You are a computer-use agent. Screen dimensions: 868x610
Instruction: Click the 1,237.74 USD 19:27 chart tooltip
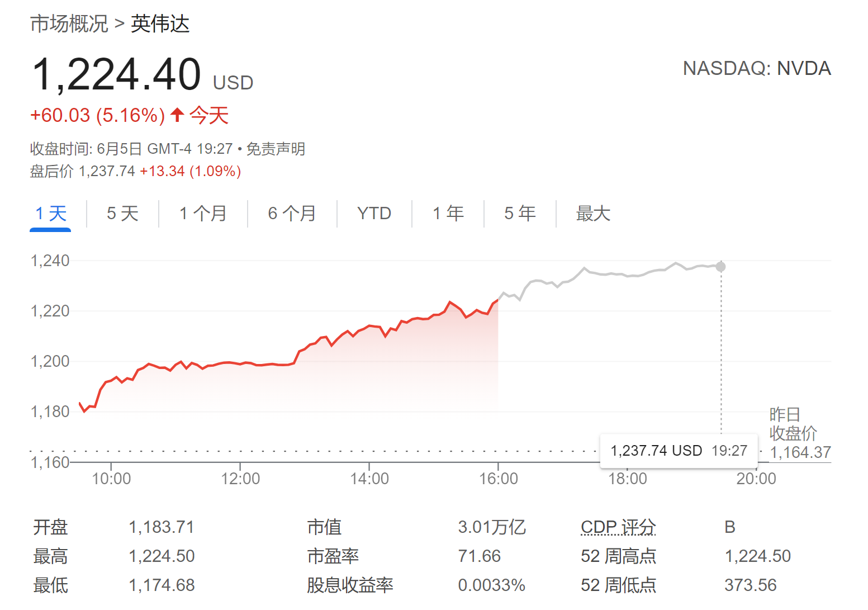click(679, 451)
